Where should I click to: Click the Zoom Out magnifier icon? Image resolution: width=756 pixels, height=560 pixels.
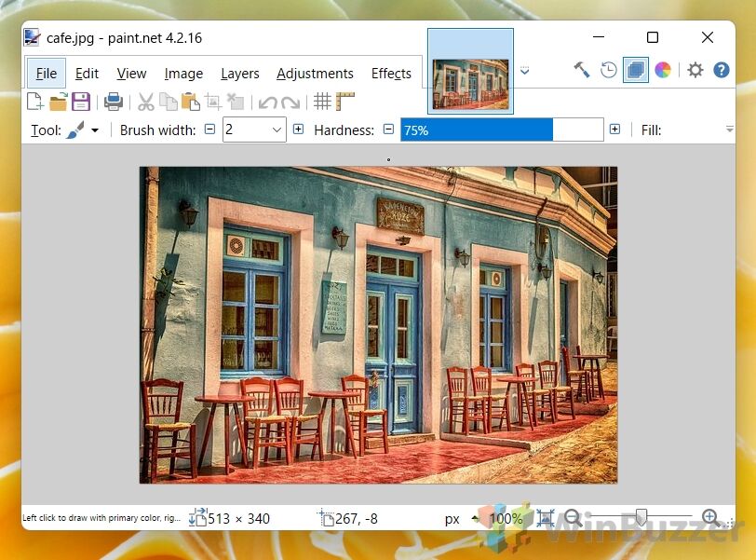click(573, 517)
